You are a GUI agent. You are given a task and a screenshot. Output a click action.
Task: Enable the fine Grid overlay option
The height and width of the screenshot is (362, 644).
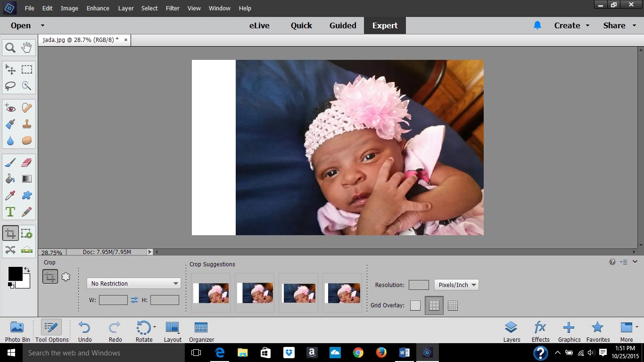(453, 305)
